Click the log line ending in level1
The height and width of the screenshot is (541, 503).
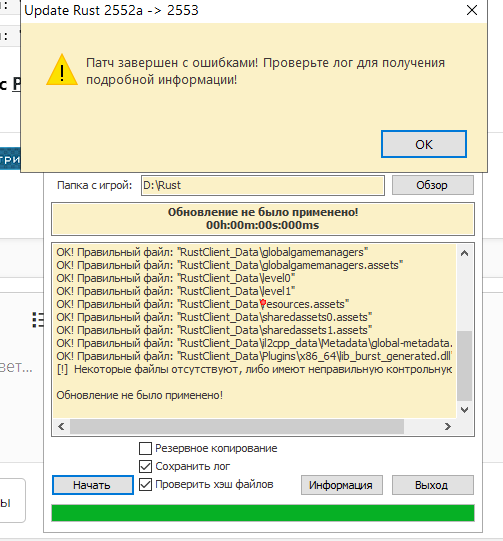[x=176, y=291]
